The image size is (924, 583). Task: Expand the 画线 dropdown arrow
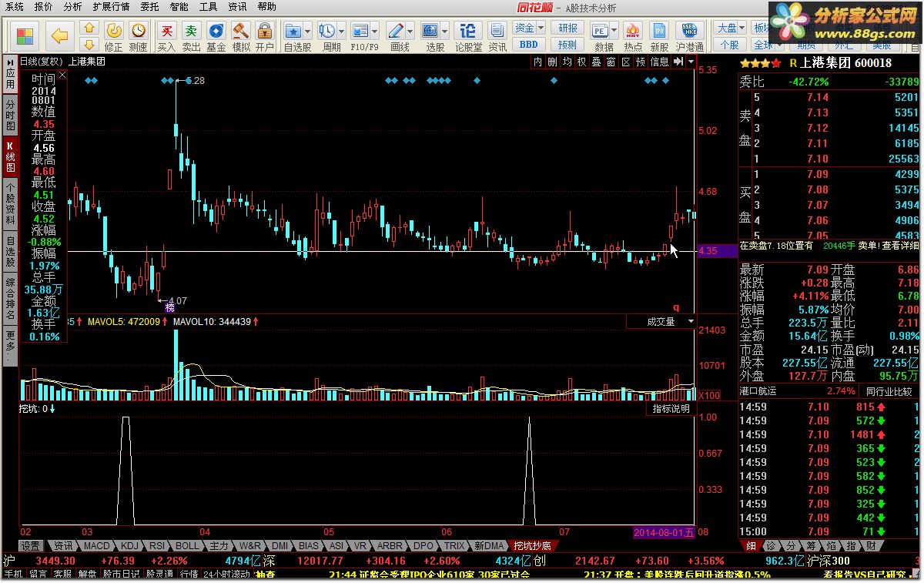point(410,32)
